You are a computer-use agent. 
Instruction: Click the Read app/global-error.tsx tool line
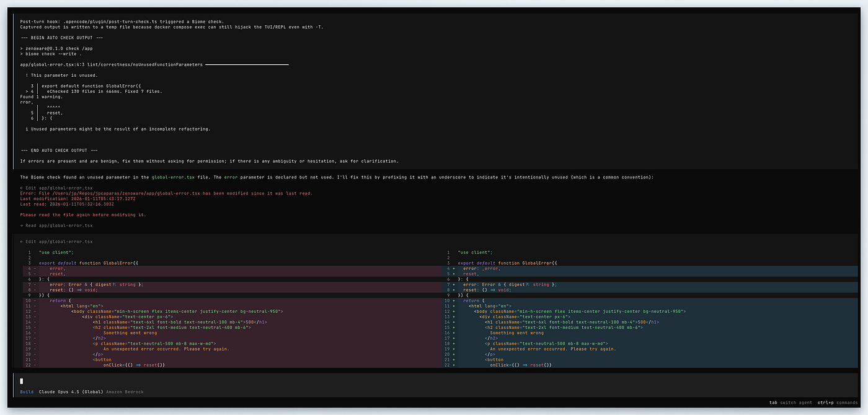pyautogui.click(x=56, y=225)
